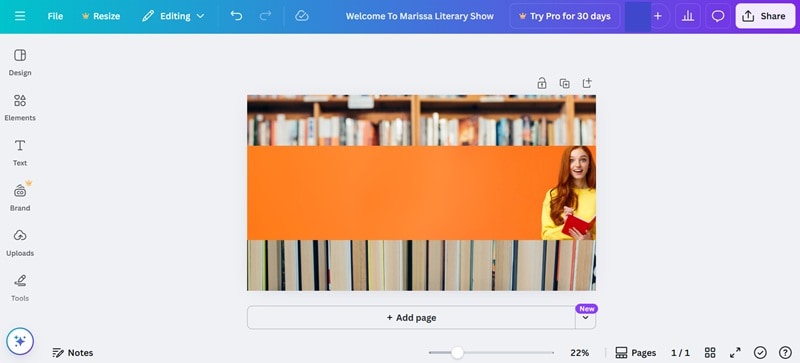Share the design

[765, 16]
